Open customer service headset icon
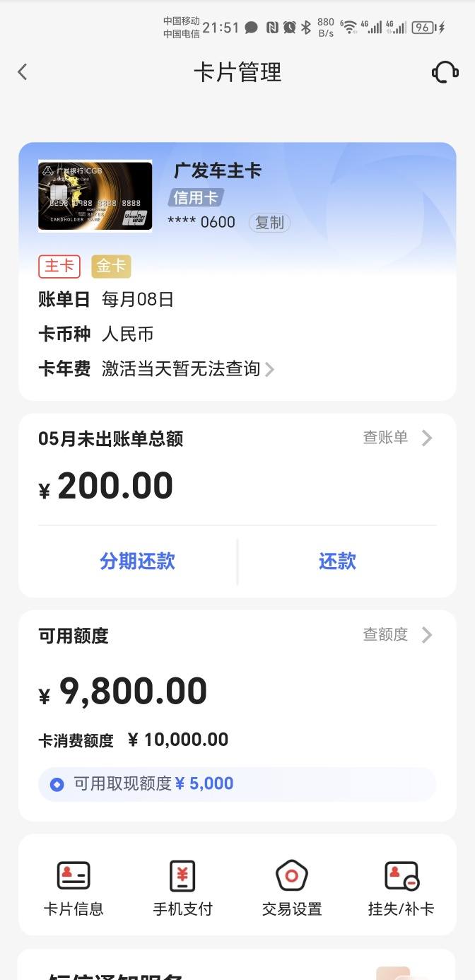Screen dimensions: 475x980 445,72
